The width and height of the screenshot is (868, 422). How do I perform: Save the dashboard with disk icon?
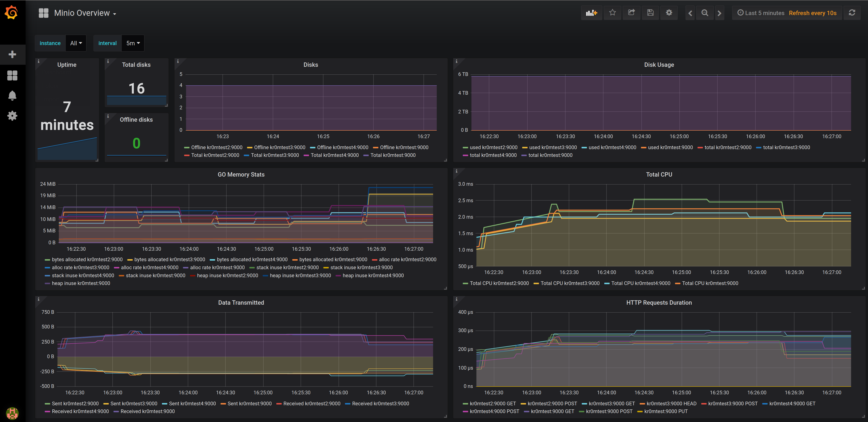pyautogui.click(x=650, y=13)
